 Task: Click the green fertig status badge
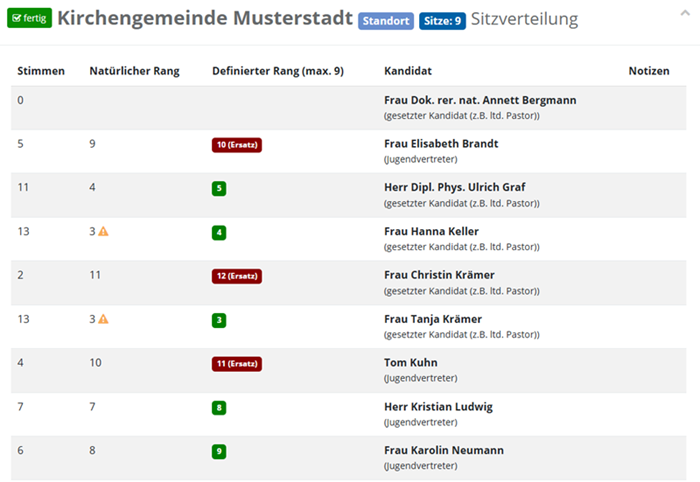click(29, 18)
